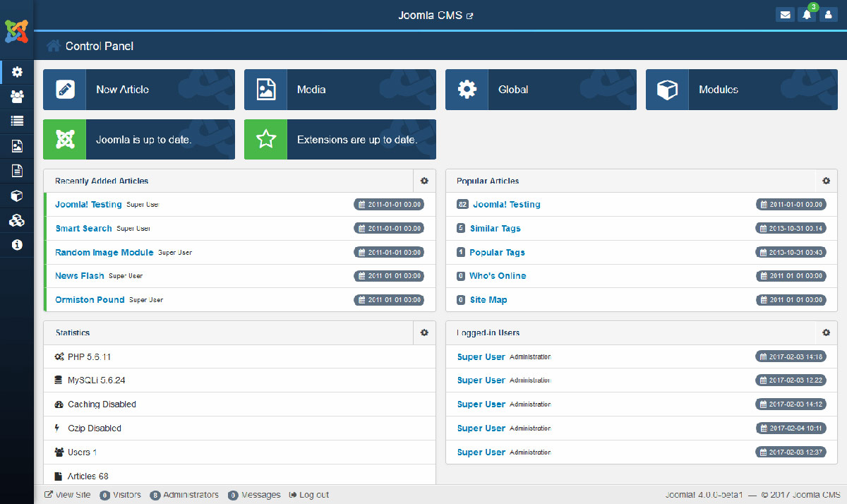
Task: Click the Gzip Disabled statistics row
Action: tap(239, 428)
